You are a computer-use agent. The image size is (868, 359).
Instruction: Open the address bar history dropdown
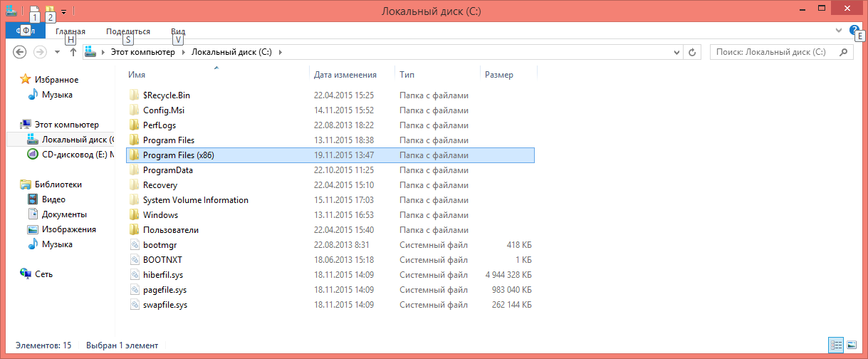676,52
